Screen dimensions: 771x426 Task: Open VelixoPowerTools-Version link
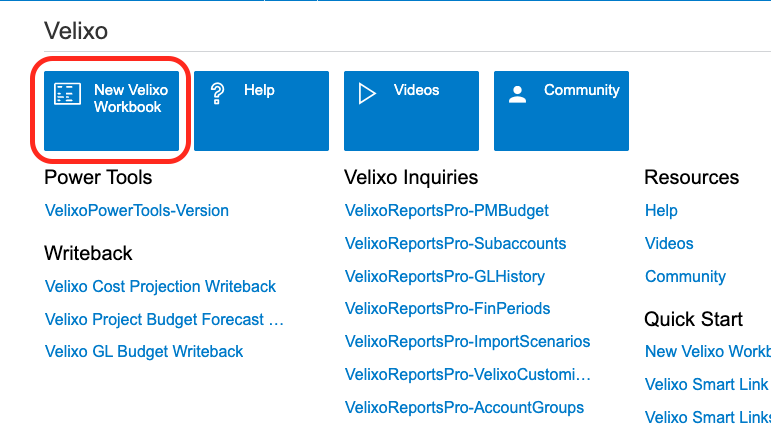click(x=137, y=211)
